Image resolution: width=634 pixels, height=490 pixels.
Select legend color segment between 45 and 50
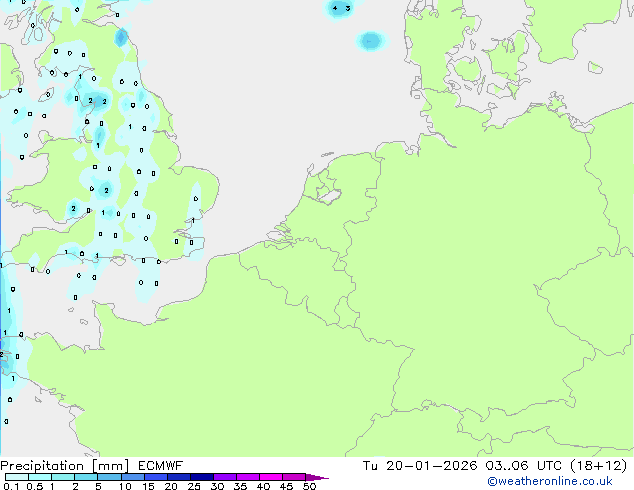tap(295, 478)
